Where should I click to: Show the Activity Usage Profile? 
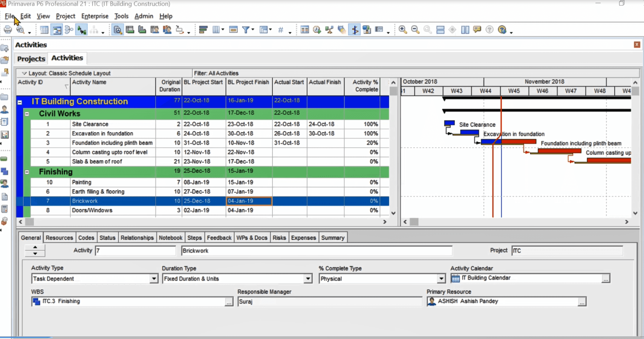[142, 30]
